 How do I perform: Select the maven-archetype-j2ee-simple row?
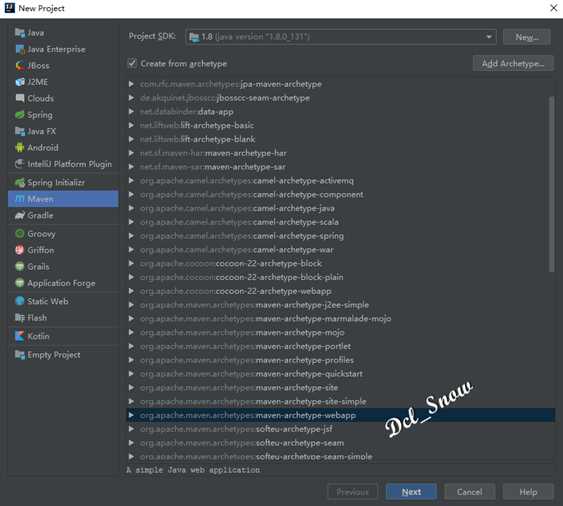point(341,305)
